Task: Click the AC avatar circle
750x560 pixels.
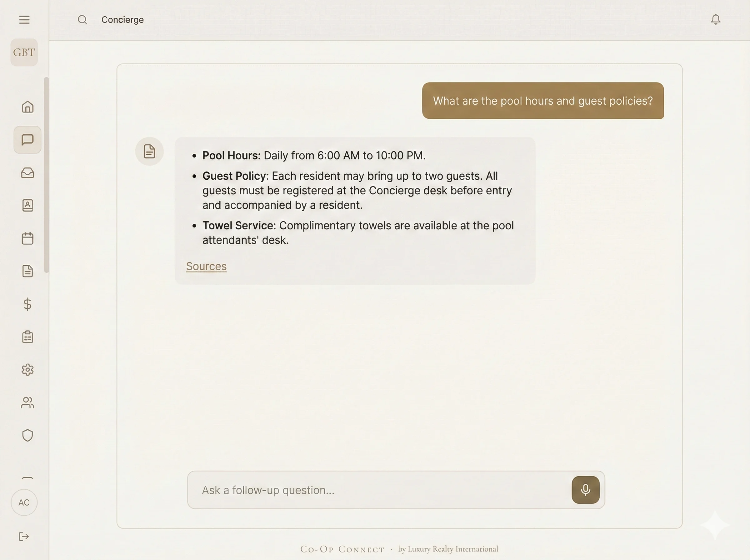Action: pos(24,503)
